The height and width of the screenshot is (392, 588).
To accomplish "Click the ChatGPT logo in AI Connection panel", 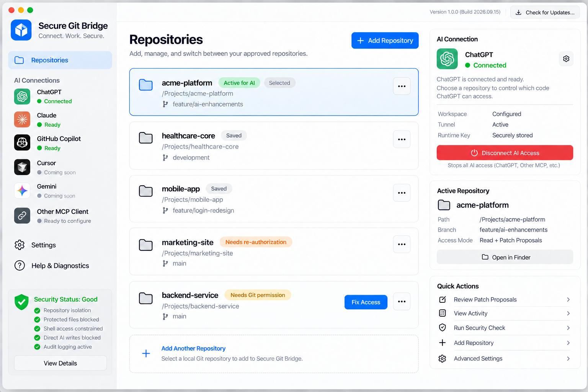I will pyautogui.click(x=447, y=59).
